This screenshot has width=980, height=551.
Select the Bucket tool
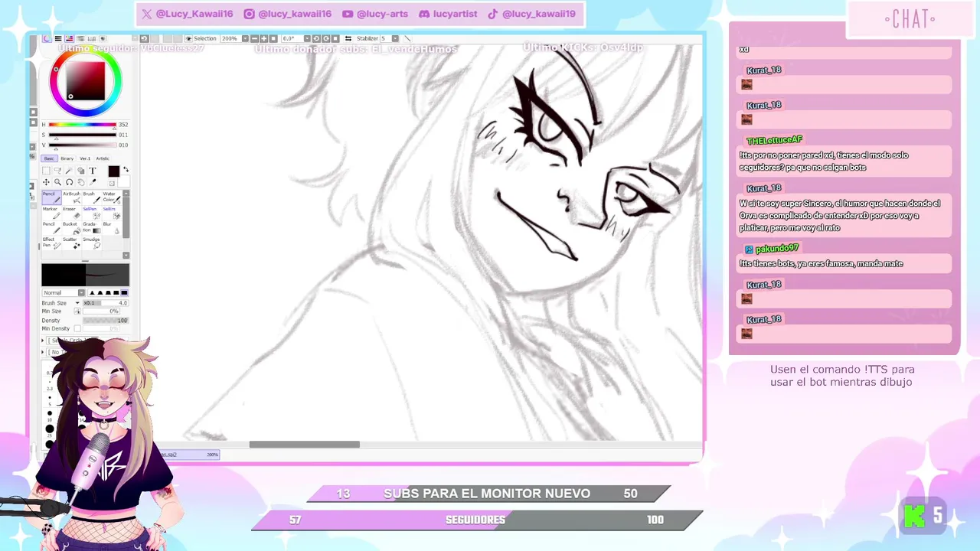[71, 229]
